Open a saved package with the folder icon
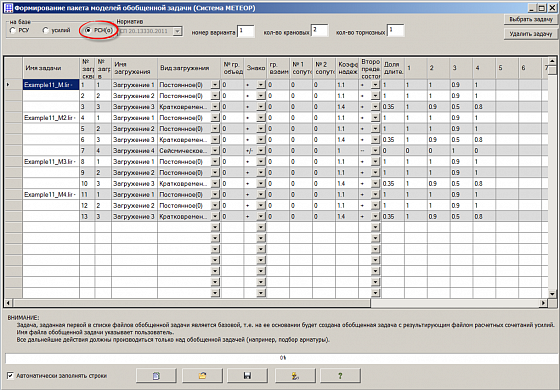Screen dimensions: 560x390 202,375
